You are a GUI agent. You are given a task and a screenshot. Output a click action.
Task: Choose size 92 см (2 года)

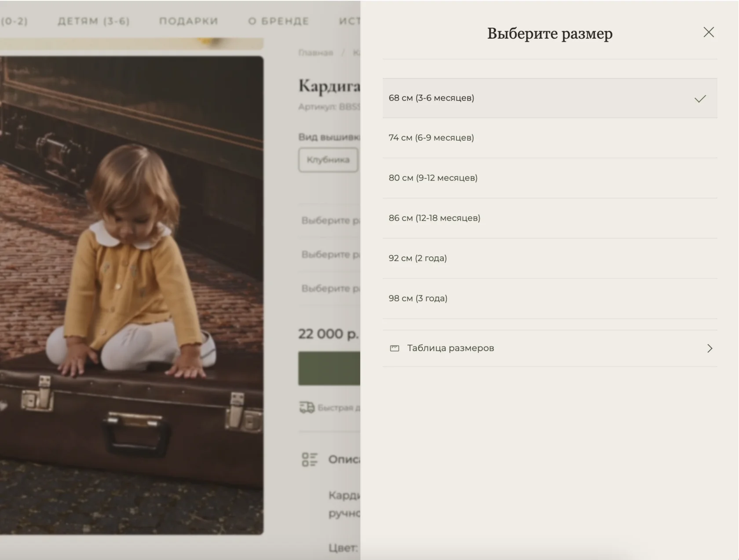pyautogui.click(x=549, y=258)
